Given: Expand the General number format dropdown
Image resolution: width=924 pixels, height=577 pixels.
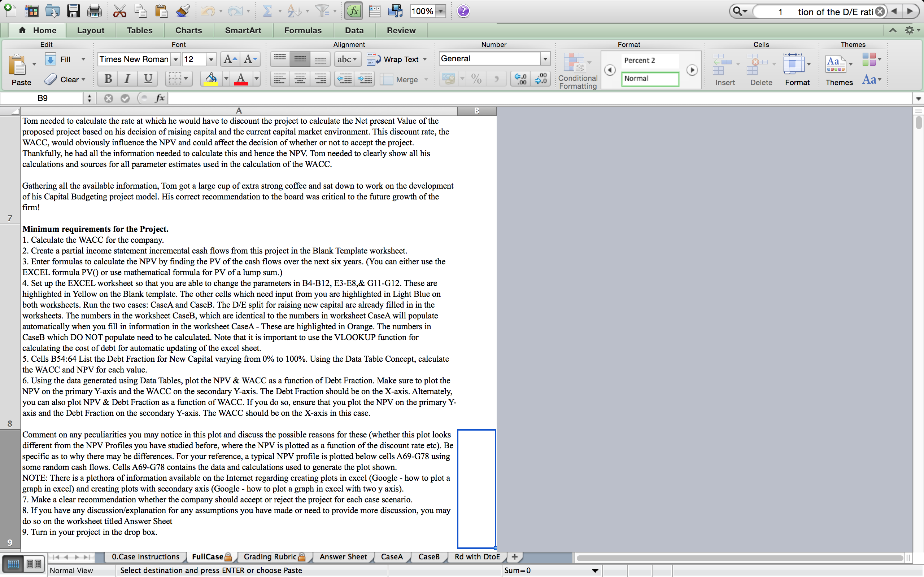Looking at the screenshot, I should click(545, 59).
